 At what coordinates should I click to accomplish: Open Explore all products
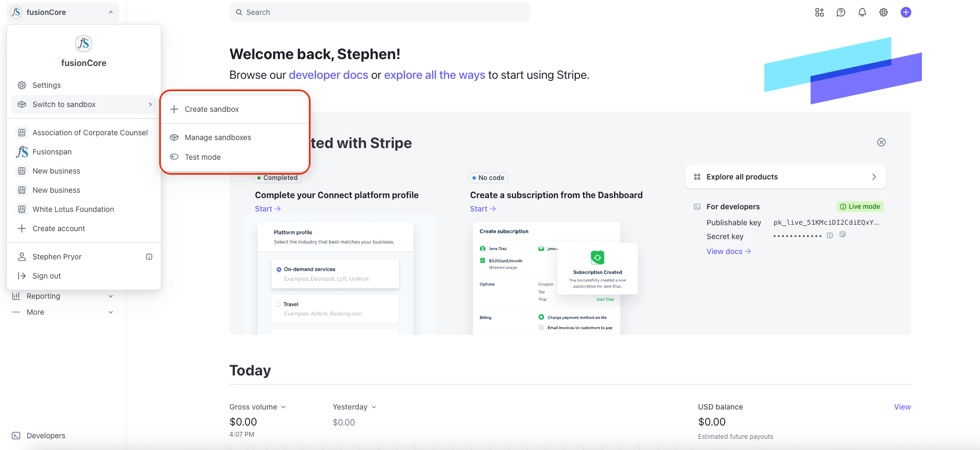click(x=786, y=177)
